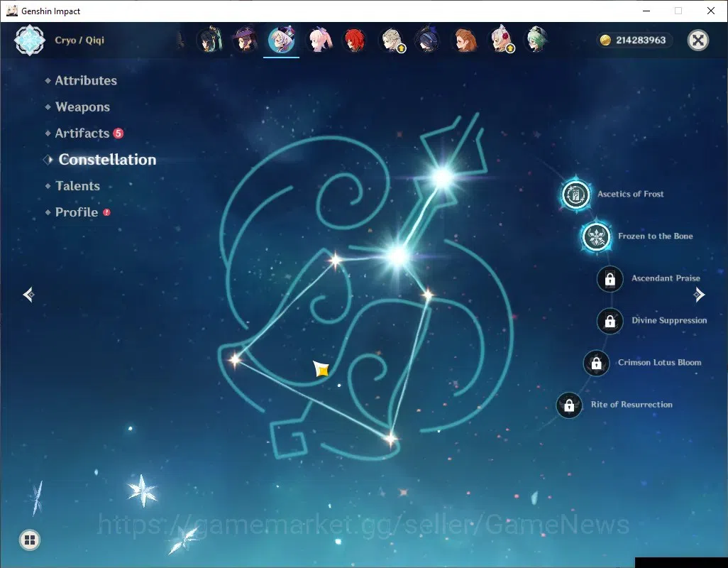Click the Crimson Lotus Bloom label
Viewport: 728px width, 568px height.
[x=659, y=363]
